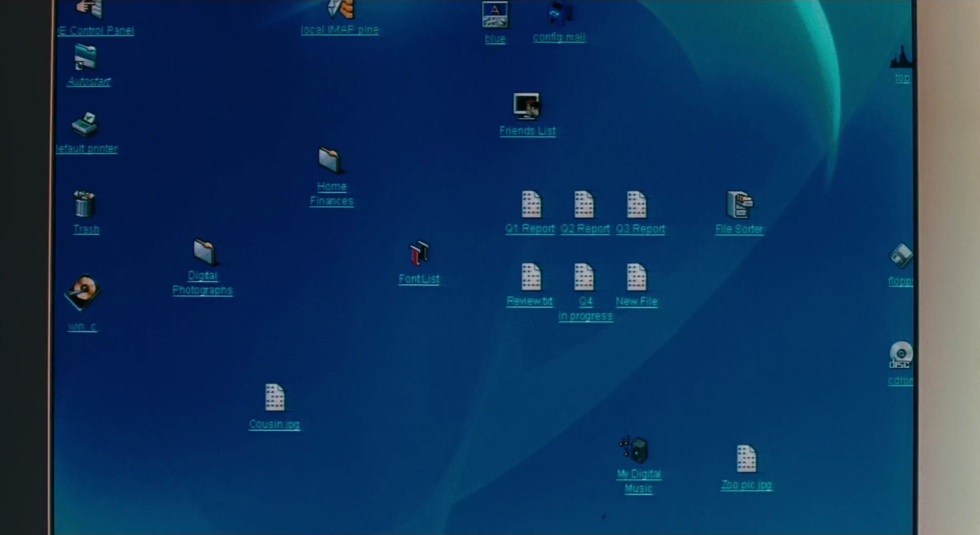The image size is (980, 535).
Task: Open the Q1 Report document
Action: (x=531, y=204)
